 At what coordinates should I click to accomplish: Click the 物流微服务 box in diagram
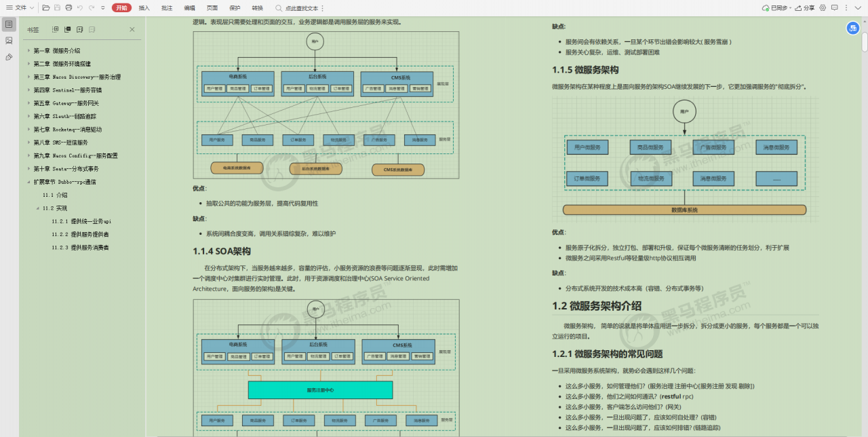pyautogui.click(x=650, y=178)
